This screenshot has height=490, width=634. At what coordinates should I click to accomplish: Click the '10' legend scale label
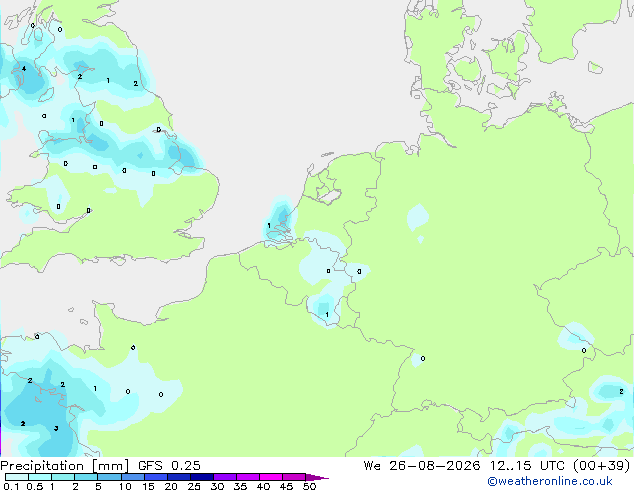[125, 486]
